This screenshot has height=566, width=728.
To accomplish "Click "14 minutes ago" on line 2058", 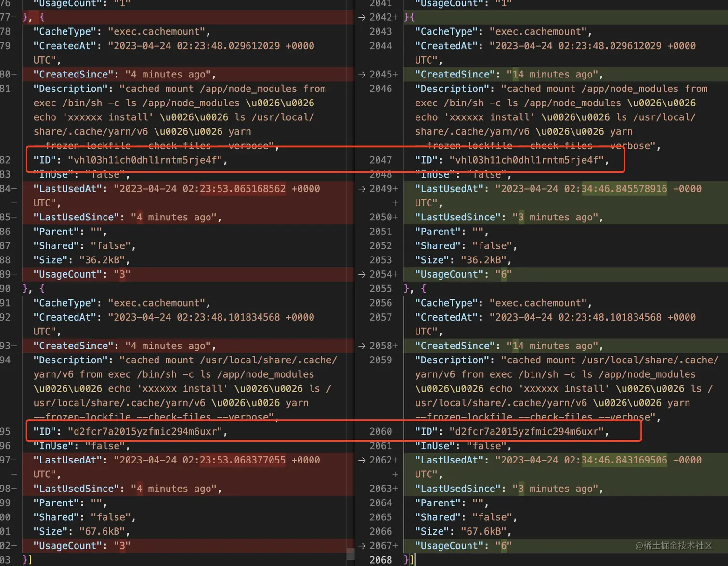I will click(x=552, y=346).
